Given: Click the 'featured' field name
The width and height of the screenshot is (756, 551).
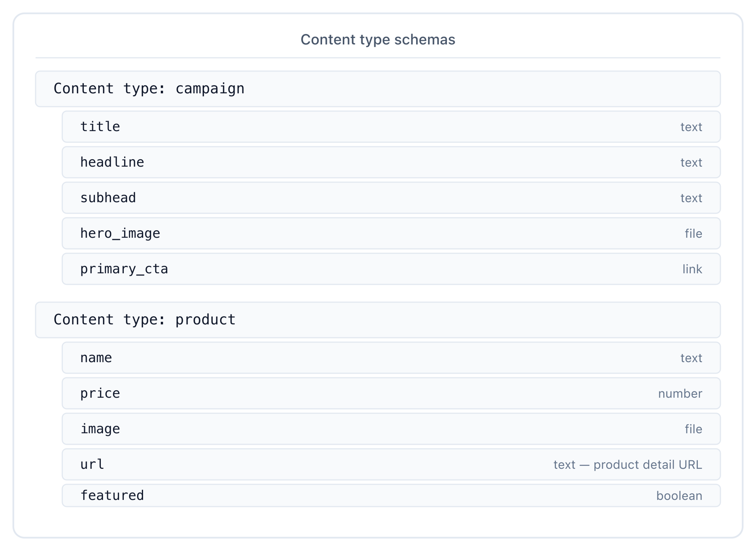Looking at the screenshot, I should coord(112,496).
